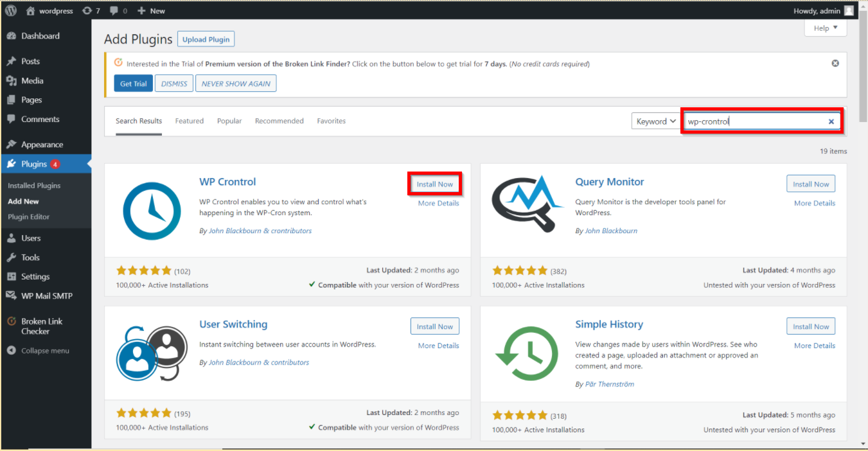Open John Blackbourn & contributors author link
This screenshot has height=451, width=868.
[259, 362]
